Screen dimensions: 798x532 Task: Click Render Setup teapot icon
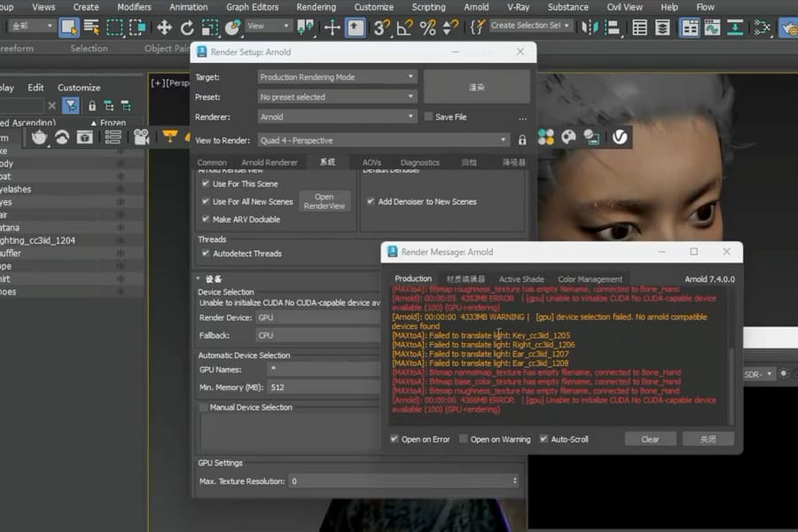pyautogui.click(x=789, y=27)
